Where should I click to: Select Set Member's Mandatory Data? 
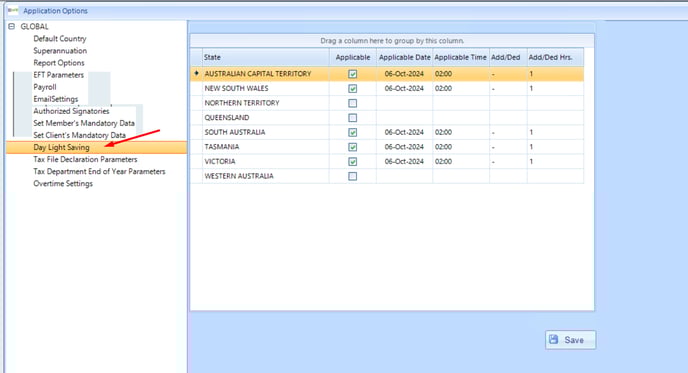pos(84,123)
